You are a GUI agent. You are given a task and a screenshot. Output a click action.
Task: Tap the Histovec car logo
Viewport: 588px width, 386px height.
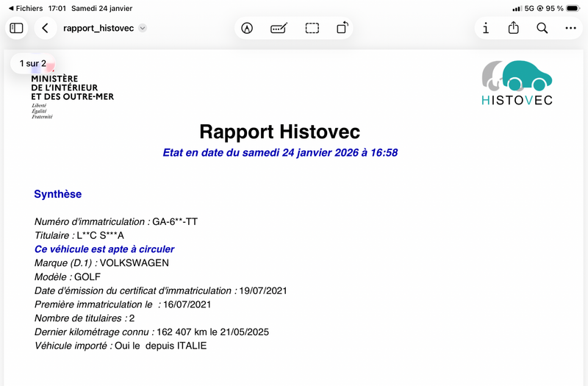tap(517, 82)
